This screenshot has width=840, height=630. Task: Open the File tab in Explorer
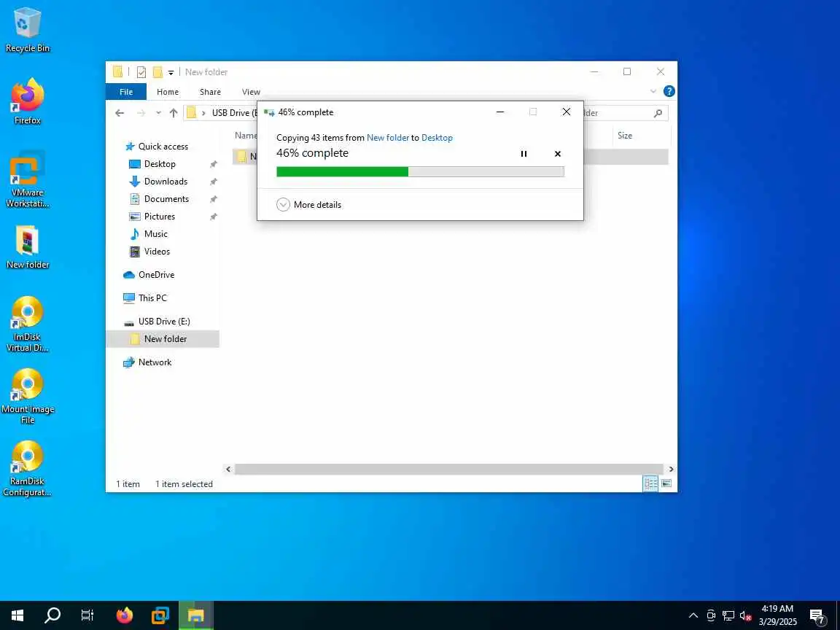[x=126, y=92]
